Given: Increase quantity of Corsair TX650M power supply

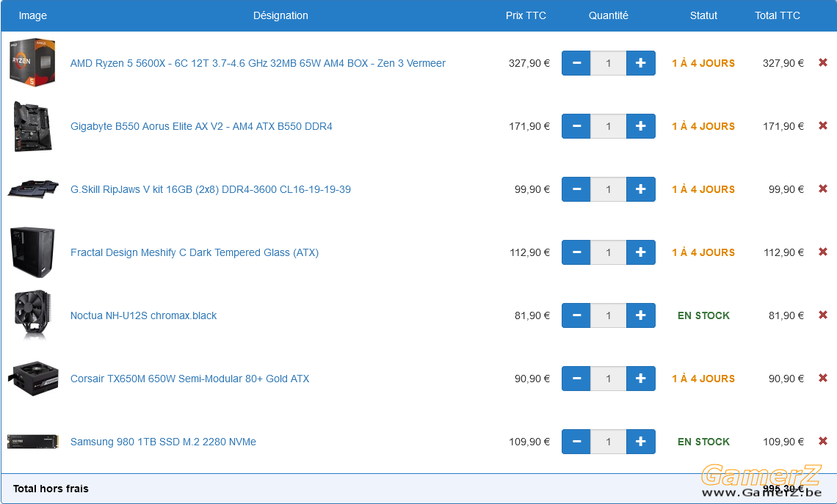Looking at the screenshot, I should coord(640,379).
